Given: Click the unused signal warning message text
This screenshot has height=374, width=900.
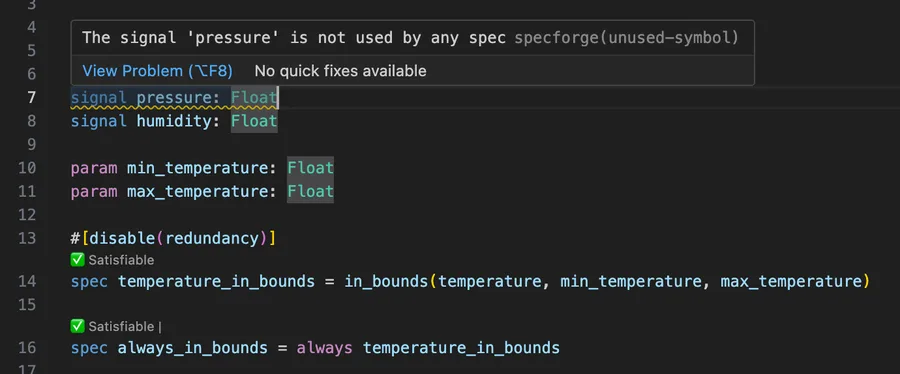Looking at the screenshot, I should 294,38.
